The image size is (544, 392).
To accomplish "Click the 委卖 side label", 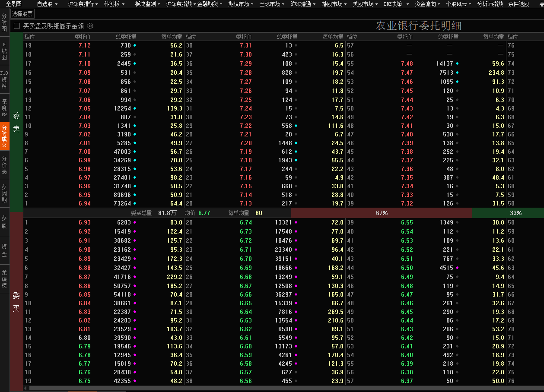I will tap(16, 122).
